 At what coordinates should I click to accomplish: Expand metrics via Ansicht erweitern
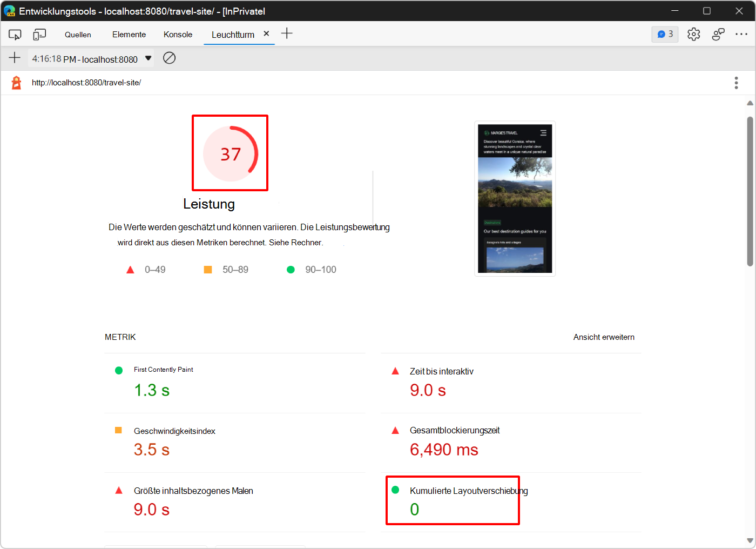tap(604, 337)
